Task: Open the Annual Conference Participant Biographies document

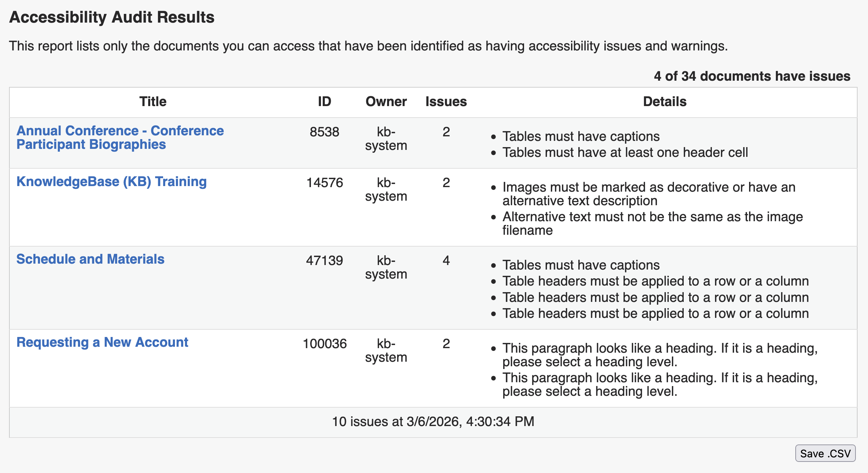Action: point(120,138)
